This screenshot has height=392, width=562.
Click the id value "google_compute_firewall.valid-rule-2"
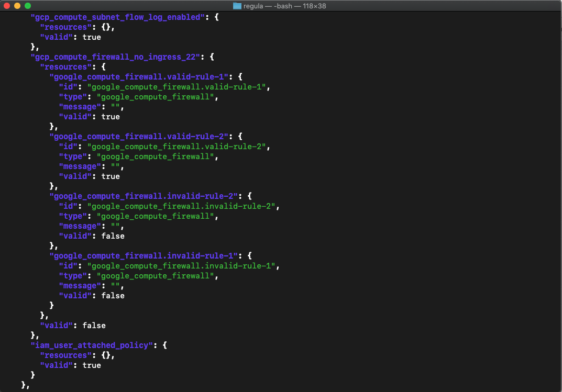[x=177, y=147]
